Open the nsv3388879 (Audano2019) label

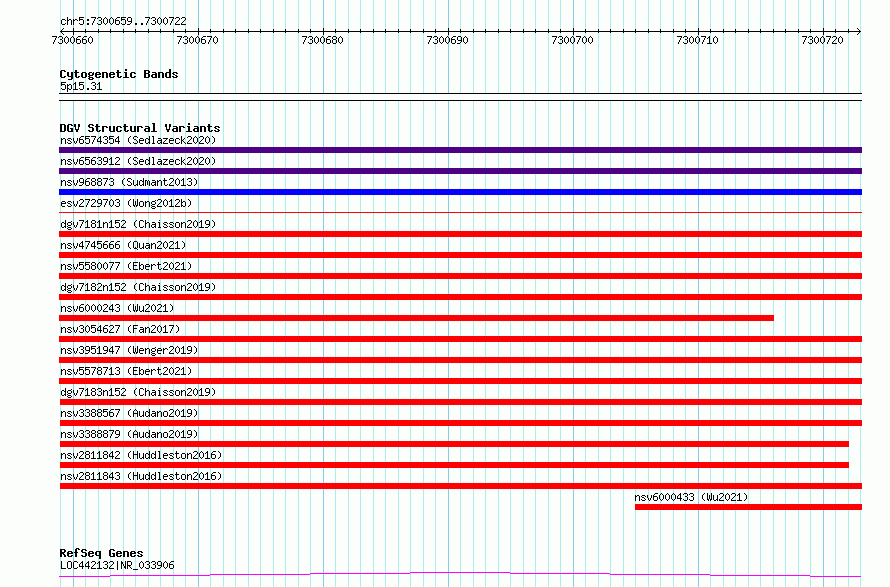[129, 434]
